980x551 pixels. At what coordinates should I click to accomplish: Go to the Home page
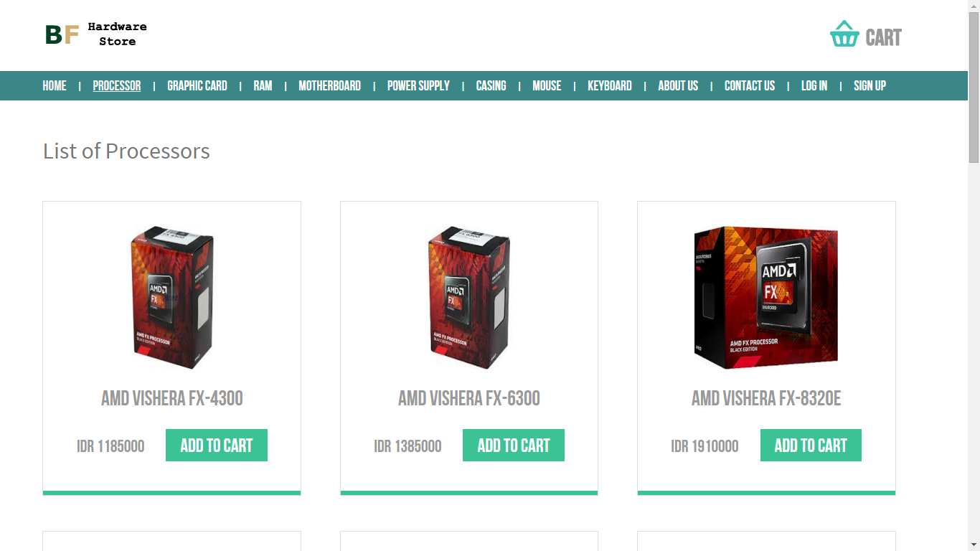55,86
